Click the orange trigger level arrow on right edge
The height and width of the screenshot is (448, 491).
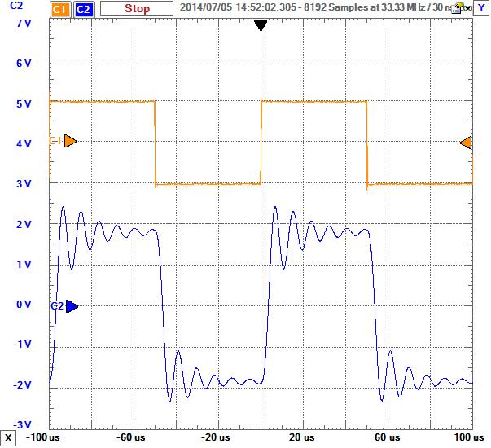467,143
